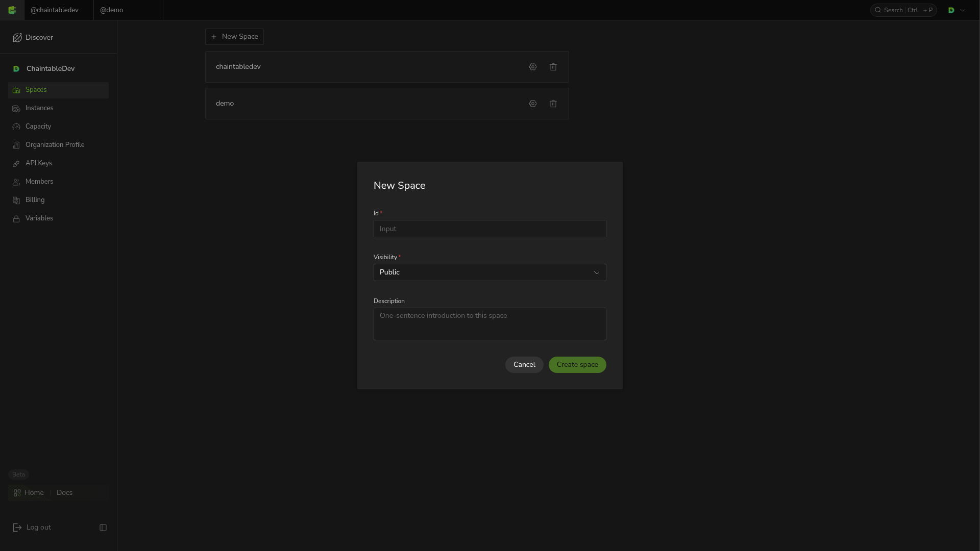Image resolution: width=980 pixels, height=551 pixels.
Task: Go to Billing page
Action: click(x=58, y=201)
